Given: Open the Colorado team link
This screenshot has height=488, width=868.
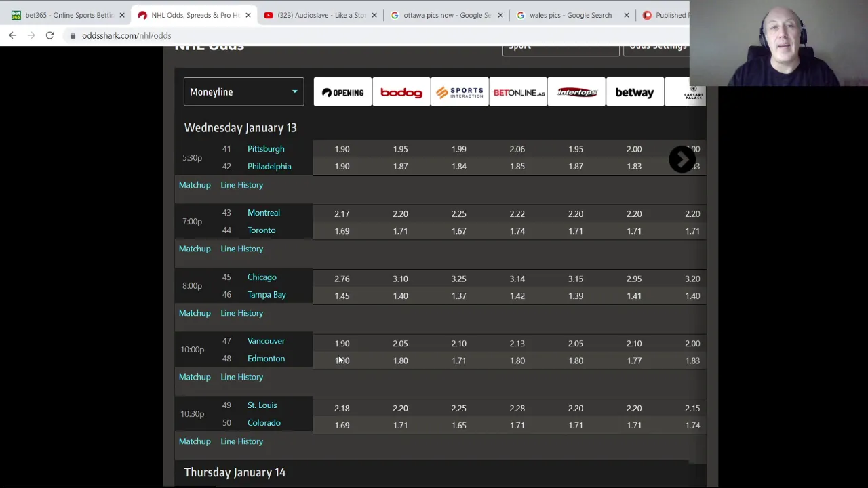Looking at the screenshot, I should pos(264,423).
